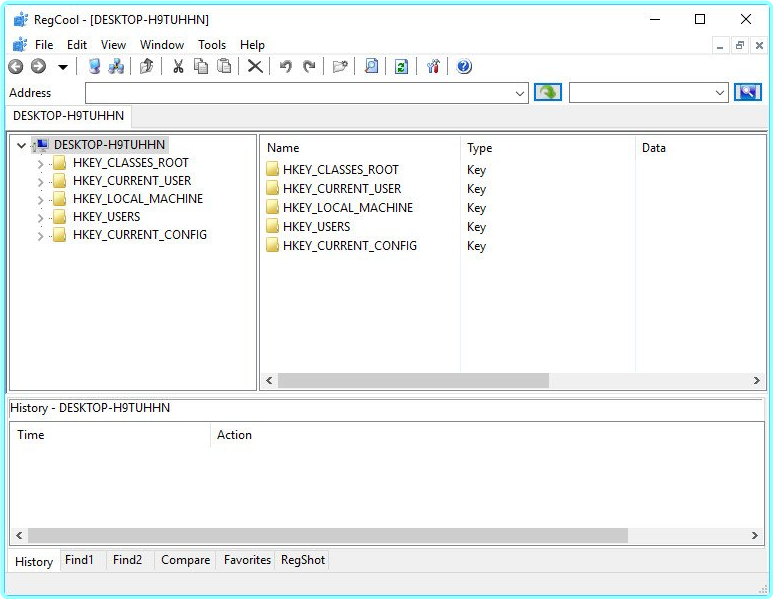The image size is (773, 599).
Task: Expand HKEY_CURRENT_CONFIG in the tree
Action: (40, 236)
